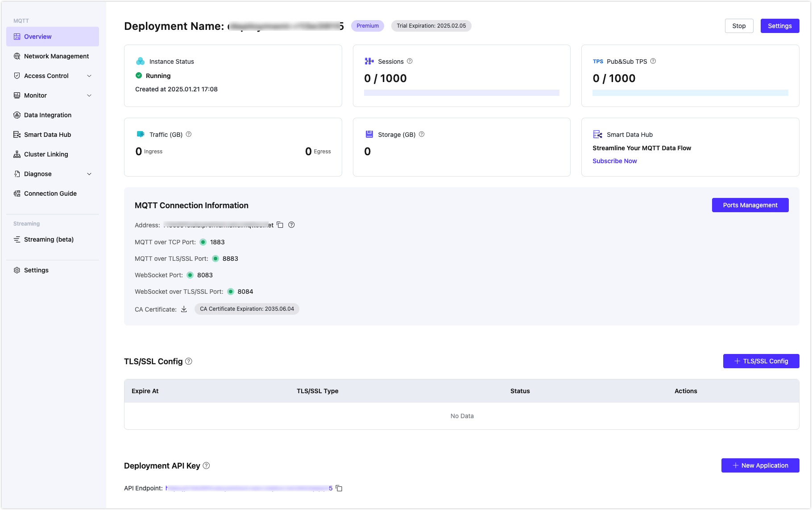Screen dimensions: 812x510
Task: Create a New Application API key
Action: (760, 465)
